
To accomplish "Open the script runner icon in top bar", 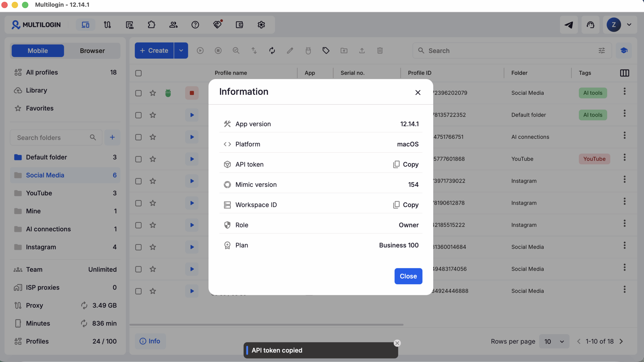I will [x=130, y=25].
